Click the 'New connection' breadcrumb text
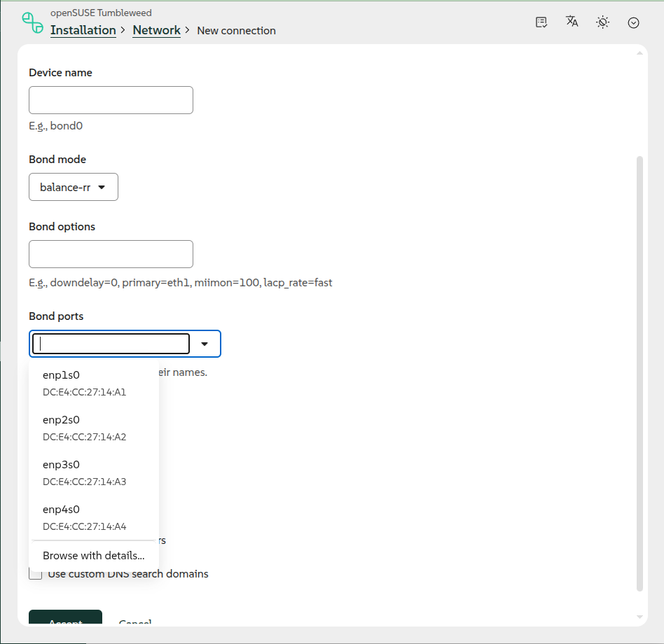Screen dimensions: 664x644 [236, 31]
